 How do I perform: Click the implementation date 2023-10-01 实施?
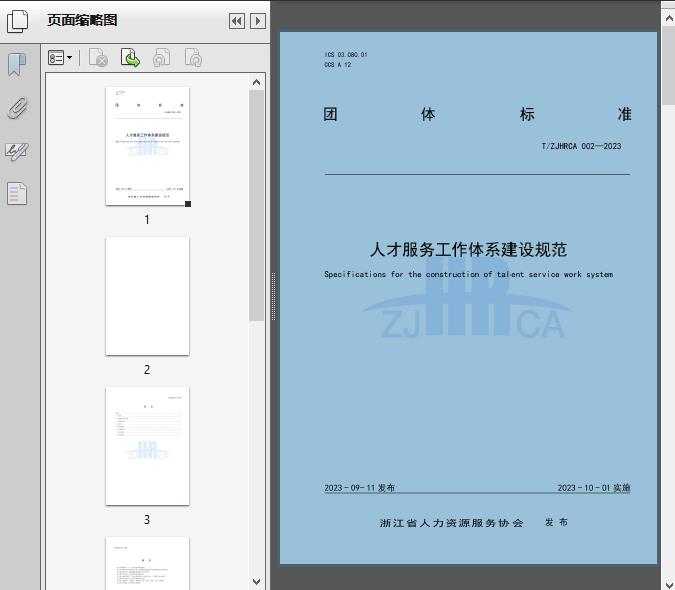click(x=594, y=488)
